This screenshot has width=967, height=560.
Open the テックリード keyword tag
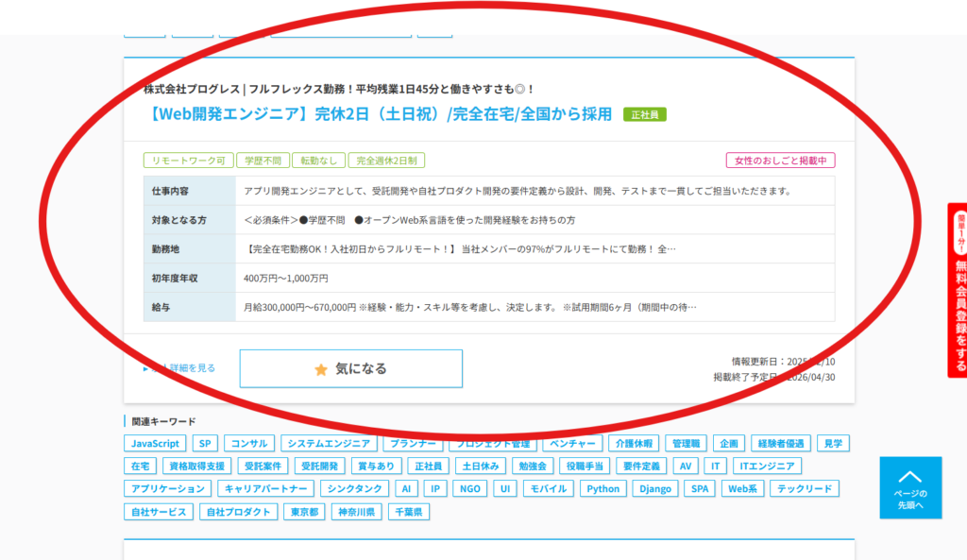(x=805, y=489)
